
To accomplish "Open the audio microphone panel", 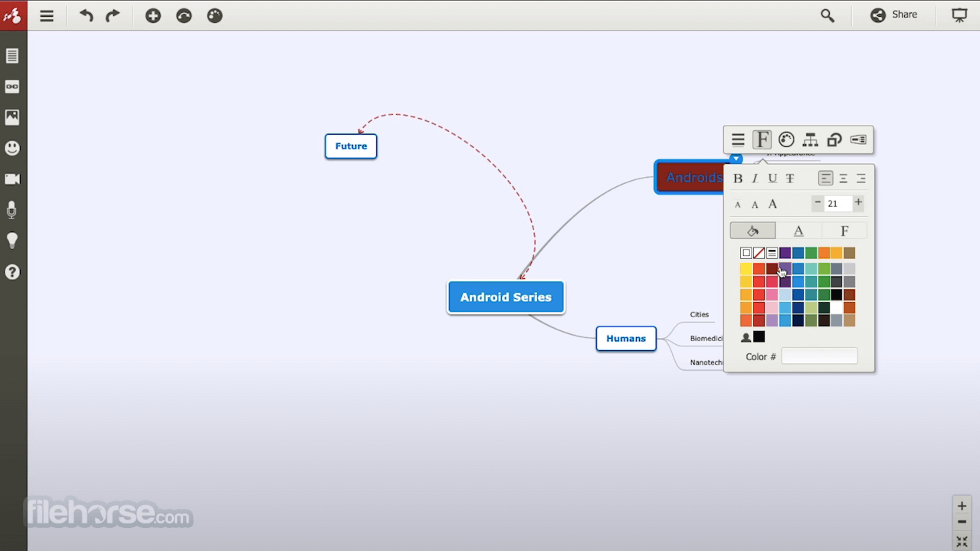I will (x=12, y=210).
